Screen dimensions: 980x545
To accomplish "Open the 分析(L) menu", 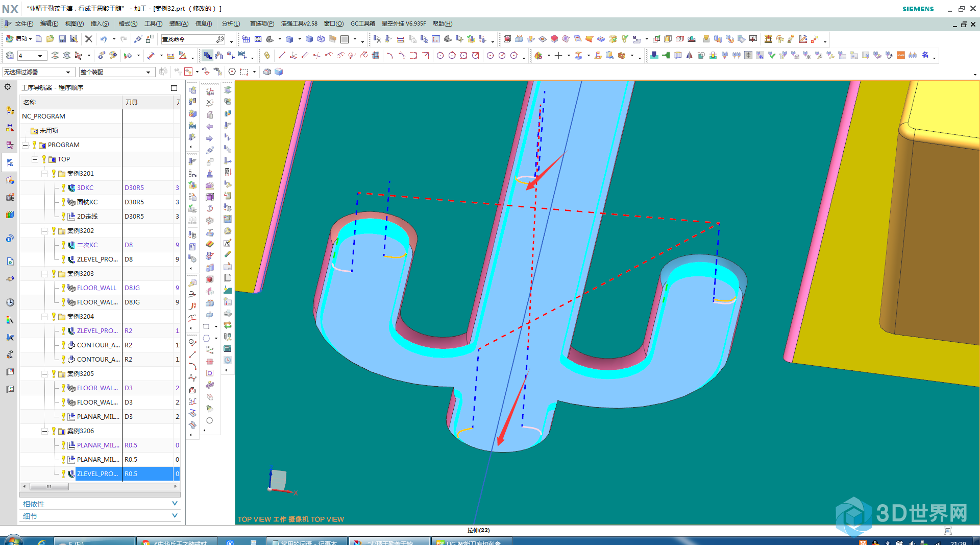I will coord(231,23).
